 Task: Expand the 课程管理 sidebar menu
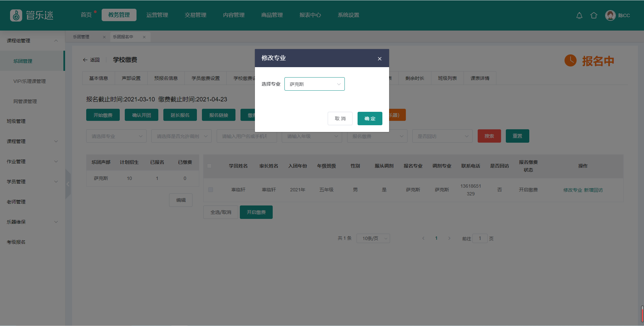pyautogui.click(x=32, y=141)
